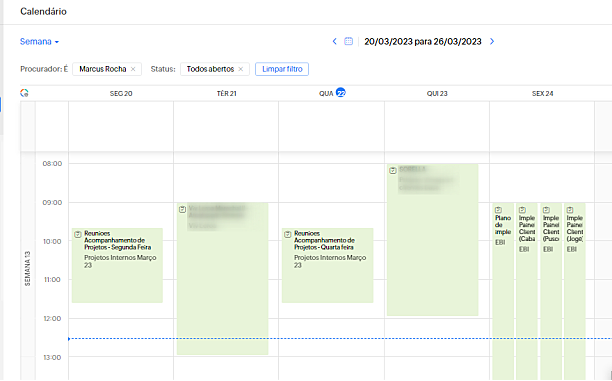
Task: Click the 13:00 time label
Action: (x=52, y=357)
